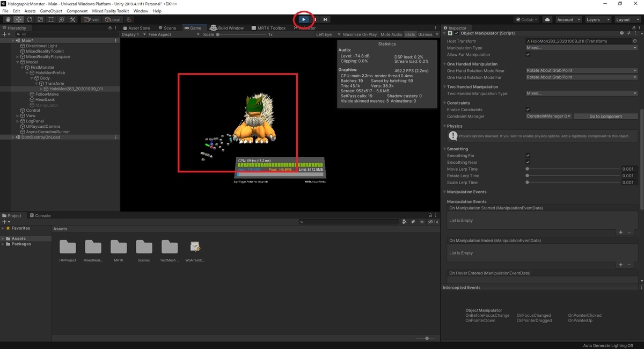Click the favorites star search icon
This screenshot has height=349, width=644.
(421, 221)
